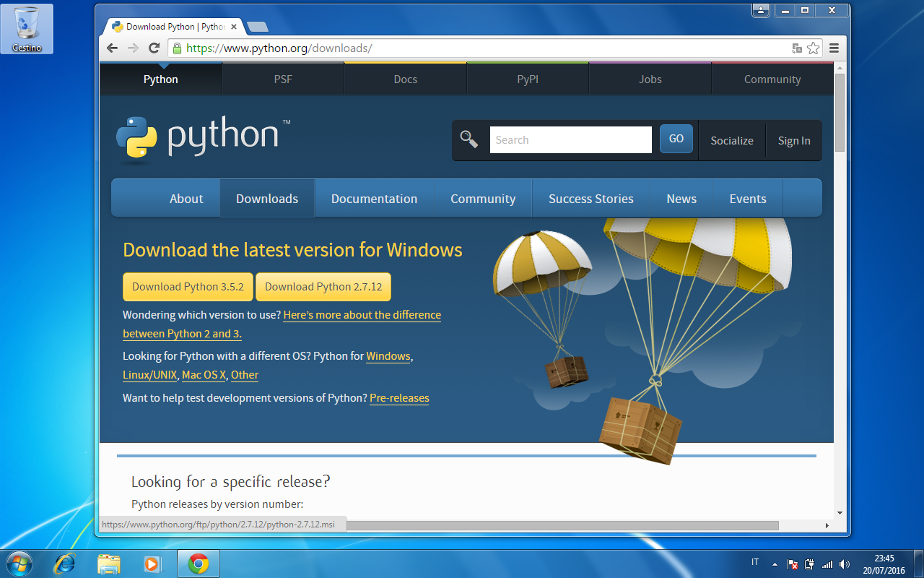Select the Jobs top tab
This screenshot has width=924, height=578.
click(x=650, y=79)
